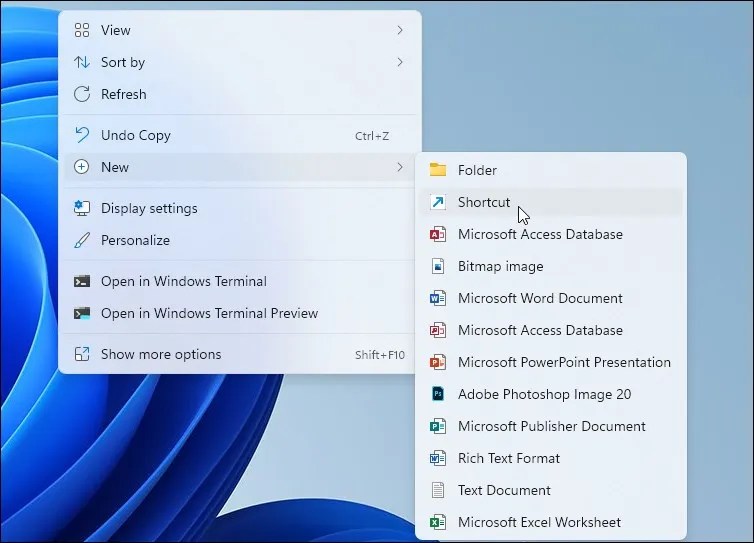Viewport: 754px width, 543px height.
Task: Click the Windows Terminal Preview icon
Action: 82,314
